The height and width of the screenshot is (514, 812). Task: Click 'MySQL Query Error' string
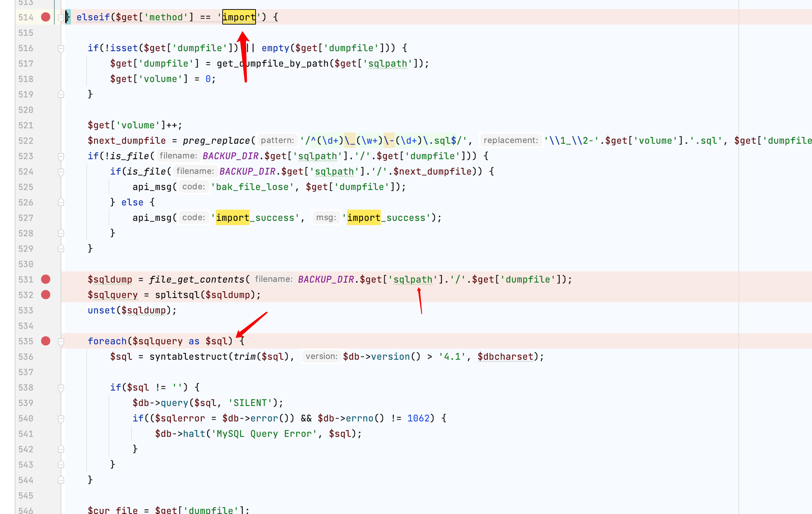[x=264, y=434]
